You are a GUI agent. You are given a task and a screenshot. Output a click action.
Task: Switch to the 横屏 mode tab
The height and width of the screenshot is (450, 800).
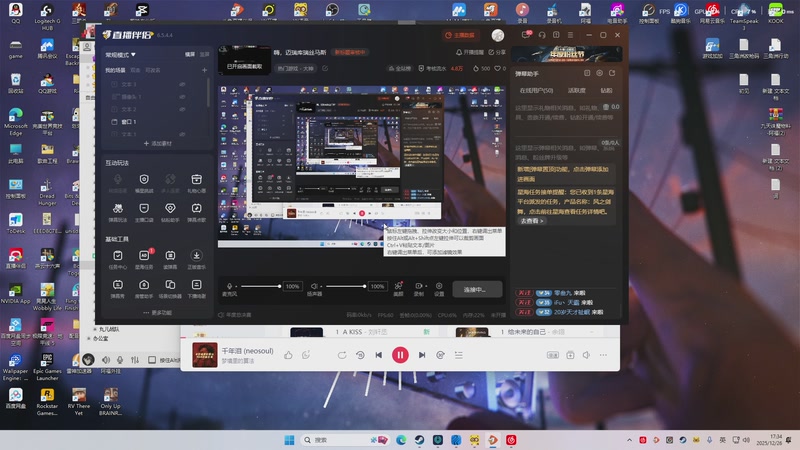coord(190,54)
